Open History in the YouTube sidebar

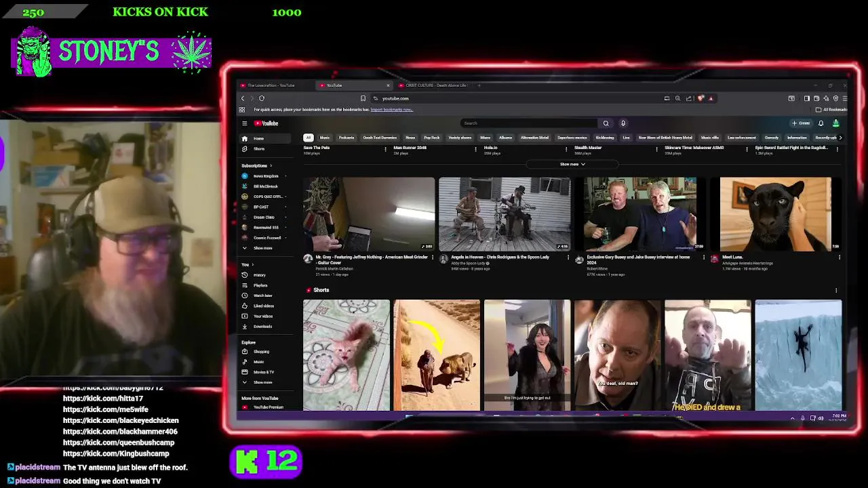click(264, 275)
